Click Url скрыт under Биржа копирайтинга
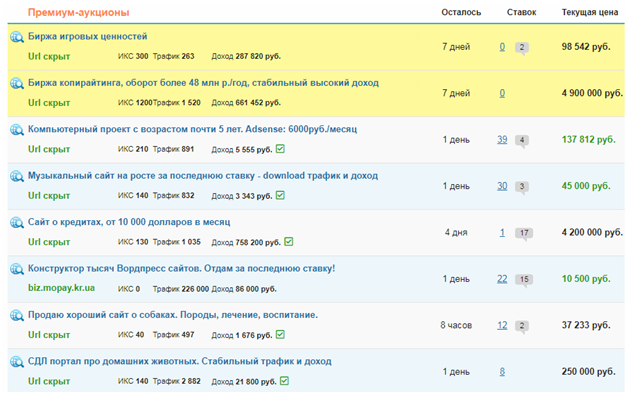The image size is (628, 394). 49,103
